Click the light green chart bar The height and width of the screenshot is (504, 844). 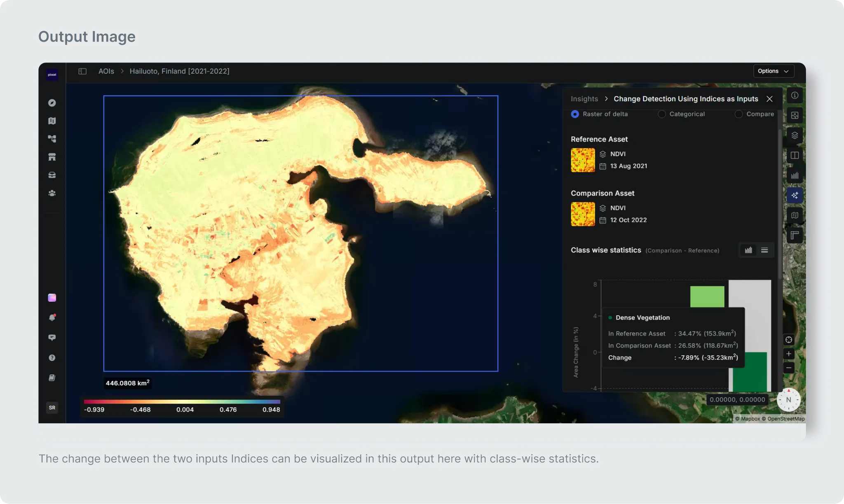pyautogui.click(x=707, y=297)
